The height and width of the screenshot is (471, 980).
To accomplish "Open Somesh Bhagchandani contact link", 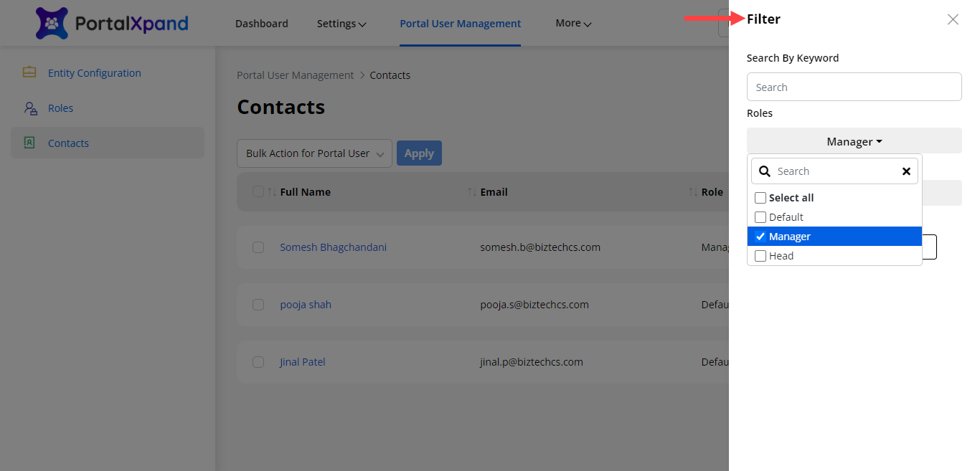I will coord(333,247).
